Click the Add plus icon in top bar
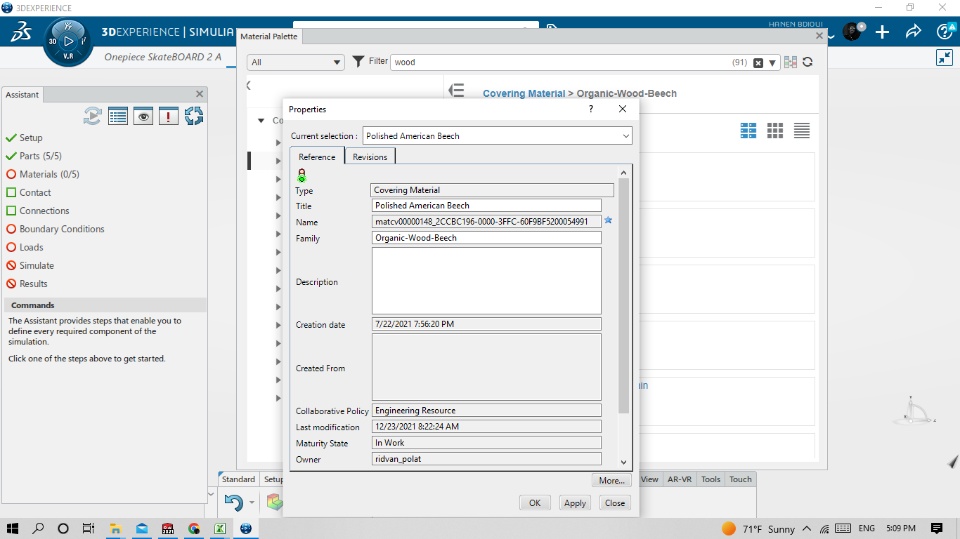The height and width of the screenshot is (539, 960). tap(882, 32)
